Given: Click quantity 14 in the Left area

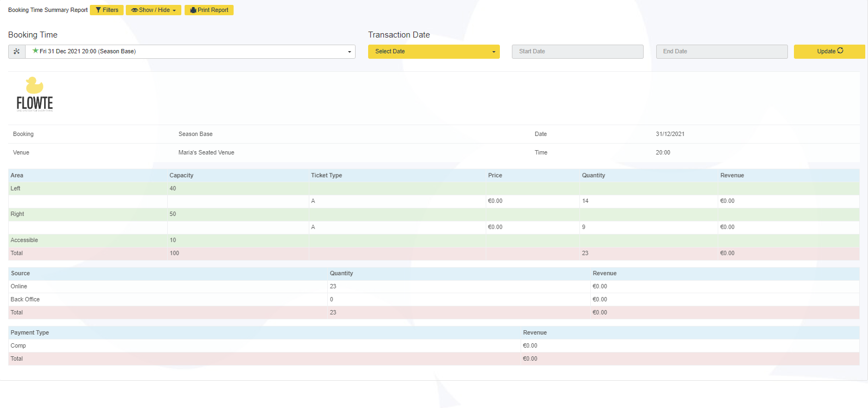Looking at the screenshot, I should [x=585, y=201].
